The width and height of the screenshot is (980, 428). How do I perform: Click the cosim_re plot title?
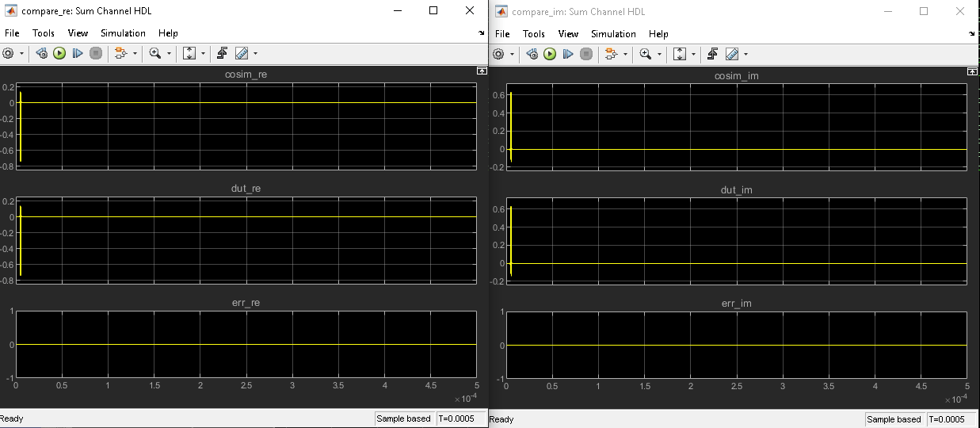[246, 75]
